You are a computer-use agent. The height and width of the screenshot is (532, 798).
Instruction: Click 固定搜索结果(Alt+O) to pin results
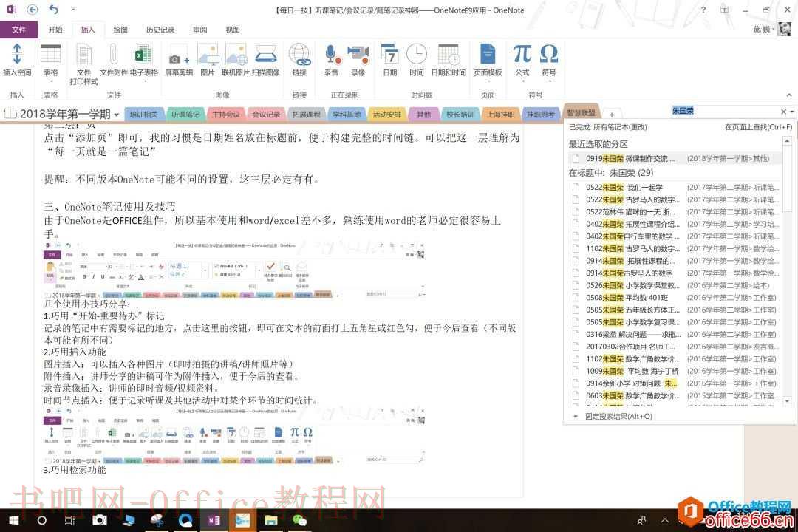(x=618, y=417)
